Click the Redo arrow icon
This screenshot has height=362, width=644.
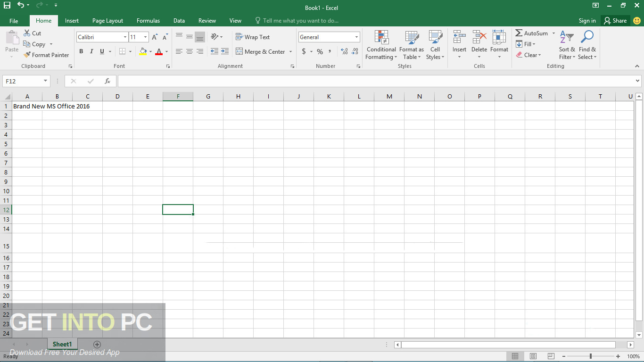41,5
